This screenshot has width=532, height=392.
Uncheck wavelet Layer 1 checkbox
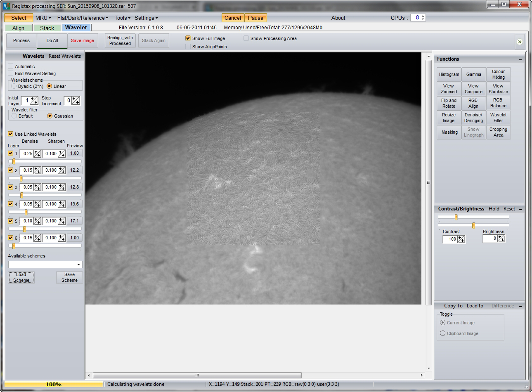(x=11, y=153)
